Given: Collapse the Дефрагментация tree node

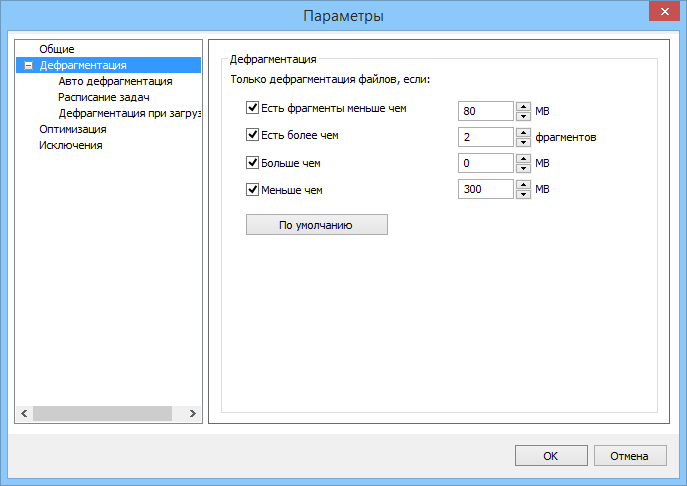Looking at the screenshot, I should (28, 66).
